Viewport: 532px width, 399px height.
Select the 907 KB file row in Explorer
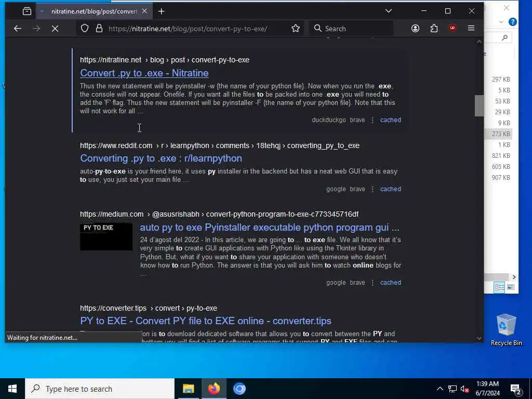tap(498, 178)
